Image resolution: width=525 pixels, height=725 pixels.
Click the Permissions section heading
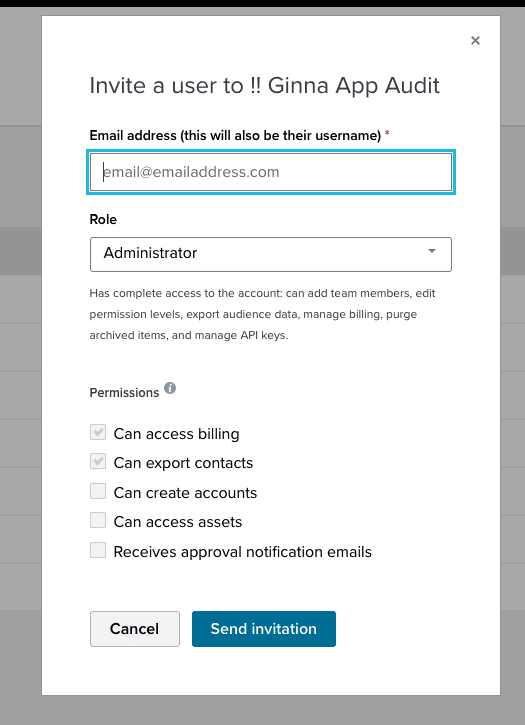tap(124, 393)
